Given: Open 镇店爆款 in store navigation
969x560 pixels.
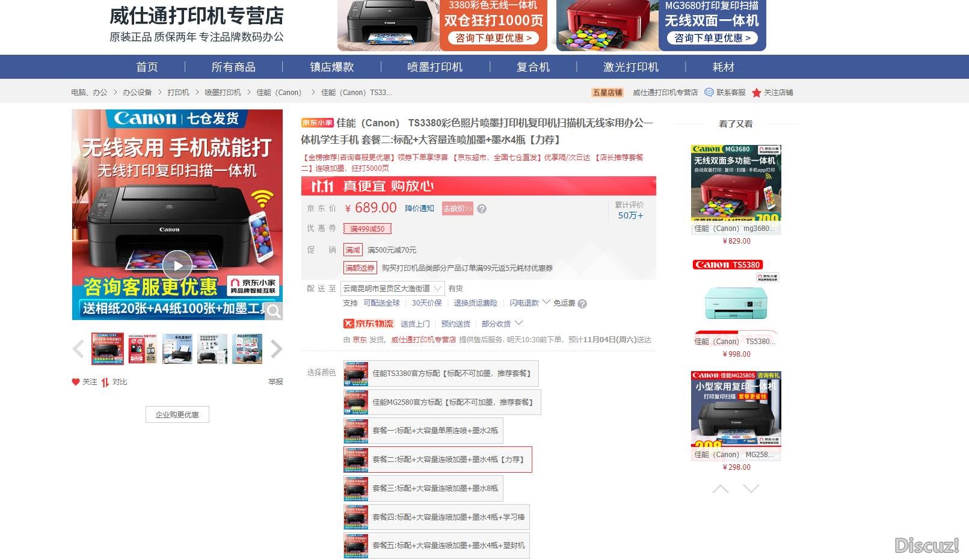Looking at the screenshot, I should tap(332, 67).
